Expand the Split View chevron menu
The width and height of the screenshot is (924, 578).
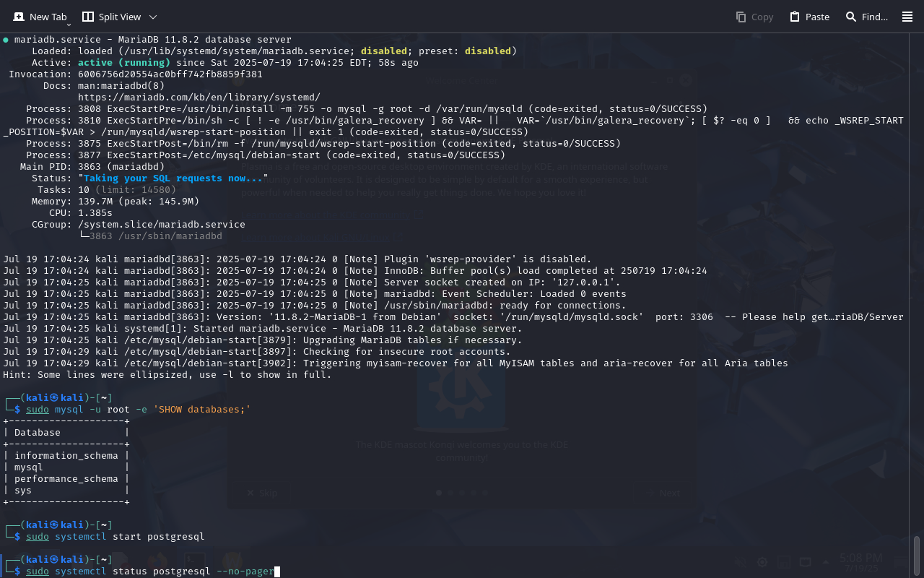(x=153, y=17)
